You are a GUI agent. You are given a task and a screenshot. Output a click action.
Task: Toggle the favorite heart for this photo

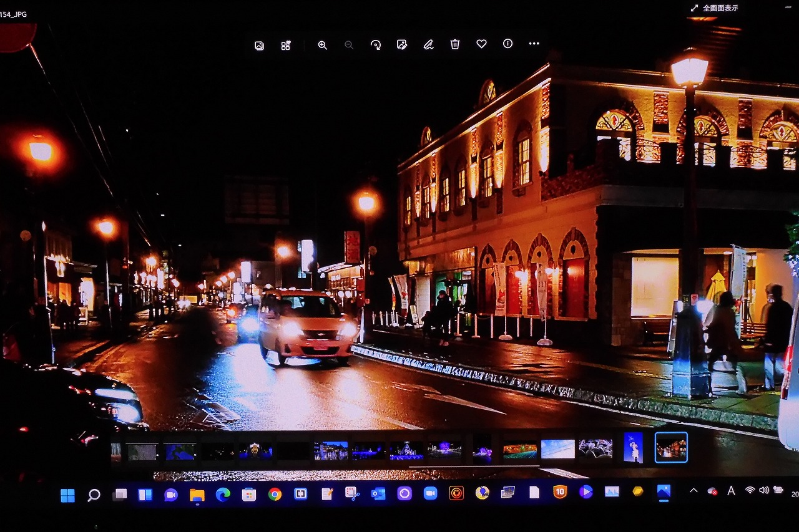[481, 44]
